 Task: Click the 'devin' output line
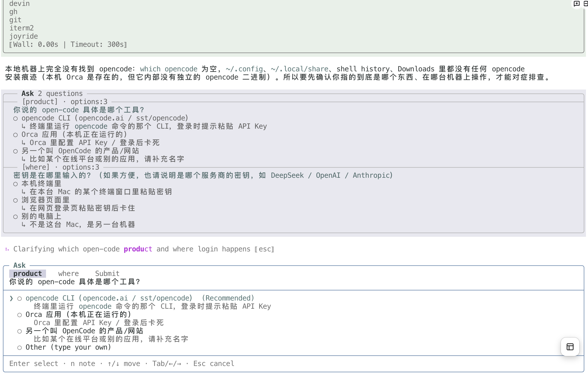point(19,4)
